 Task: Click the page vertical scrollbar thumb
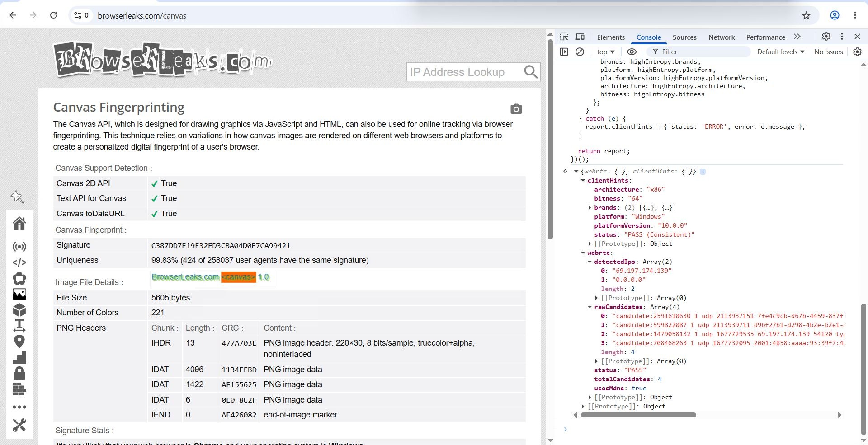pyautogui.click(x=550, y=139)
